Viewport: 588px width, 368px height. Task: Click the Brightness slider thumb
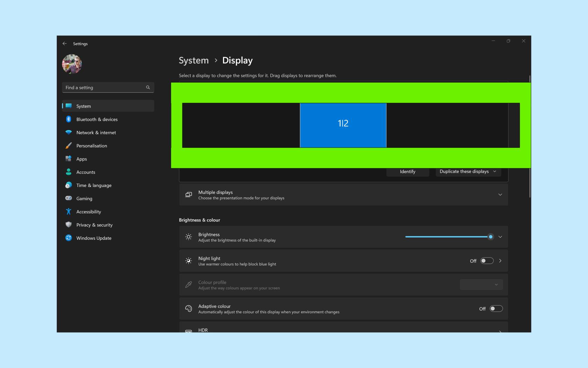[x=491, y=237]
